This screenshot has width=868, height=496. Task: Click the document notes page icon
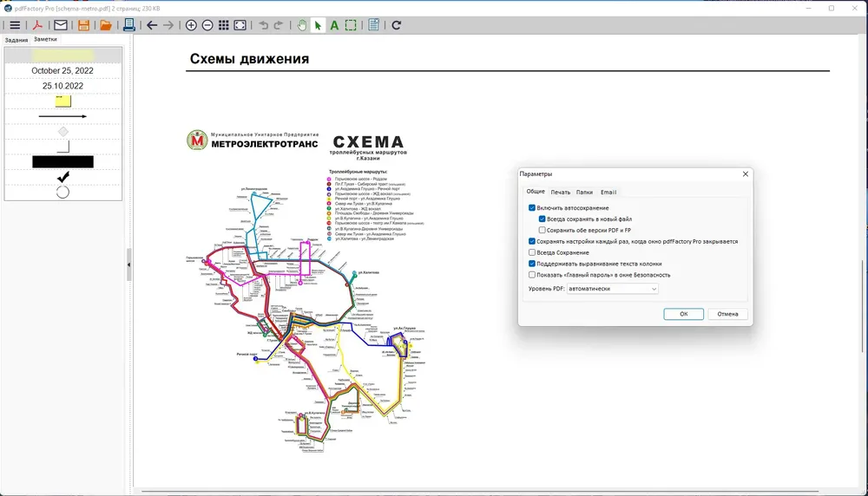pyautogui.click(x=373, y=25)
